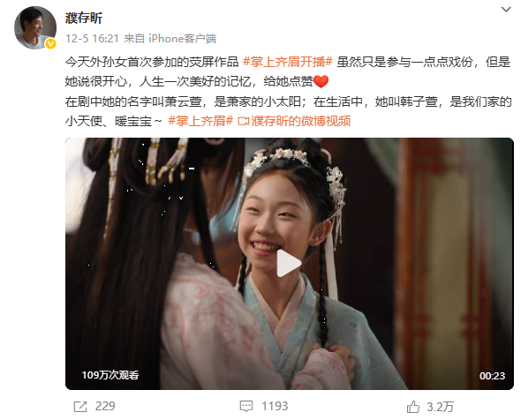Like the post with the thumbs-up icon
This screenshot has height=420, width=521.
413,407
